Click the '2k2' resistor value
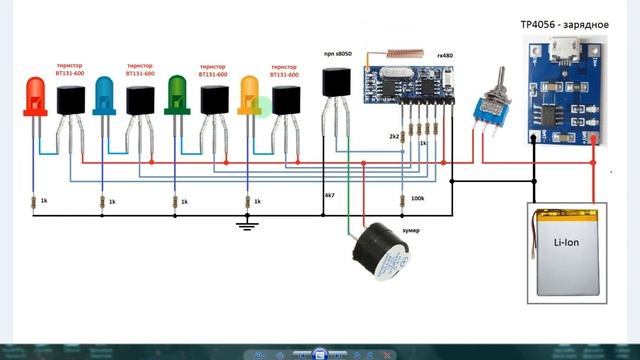640x360 pixels. [394, 137]
